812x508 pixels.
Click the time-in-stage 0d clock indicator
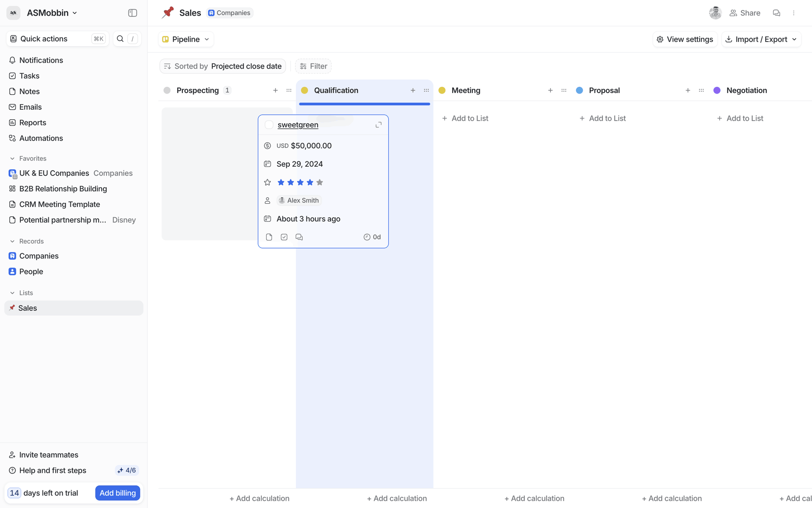click(372, 237)
